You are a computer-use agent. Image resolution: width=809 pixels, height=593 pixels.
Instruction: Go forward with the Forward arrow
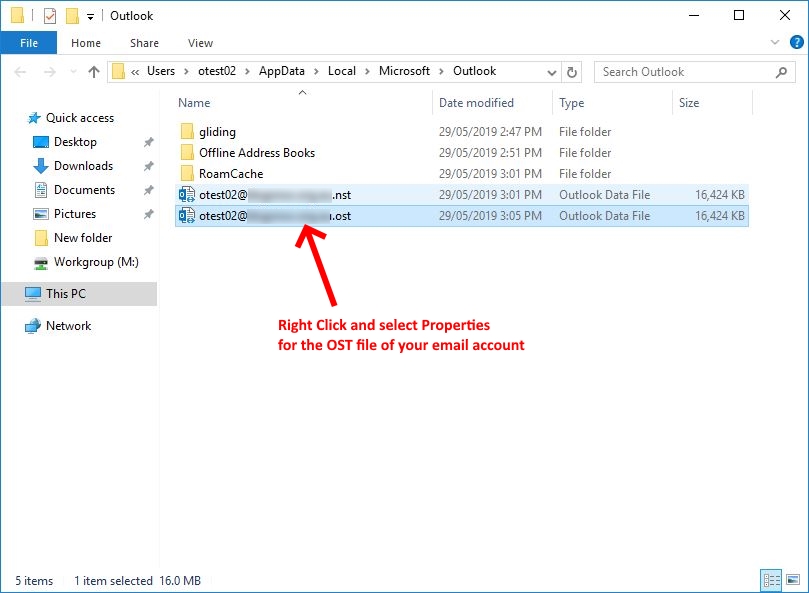click(x=50, y=72)
